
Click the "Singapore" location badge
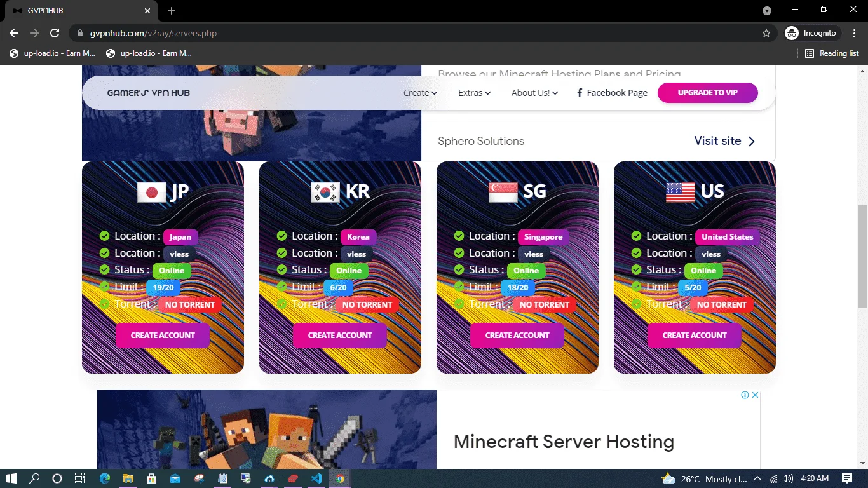click(x=543, y=237)
